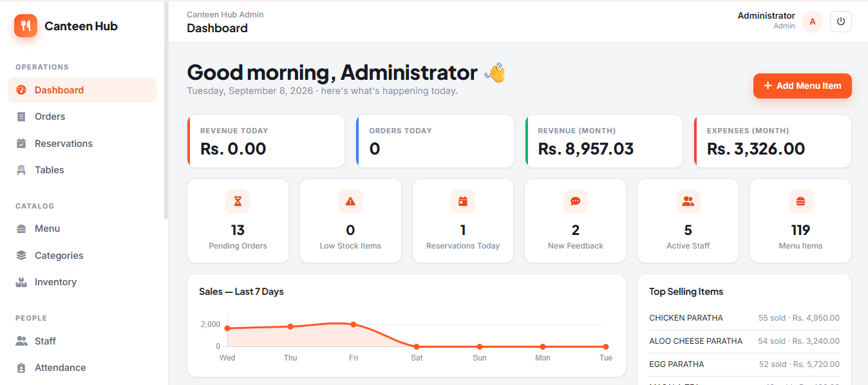
Task: Open the Revenue (Month) card
Action: click(x=604, y=141)
